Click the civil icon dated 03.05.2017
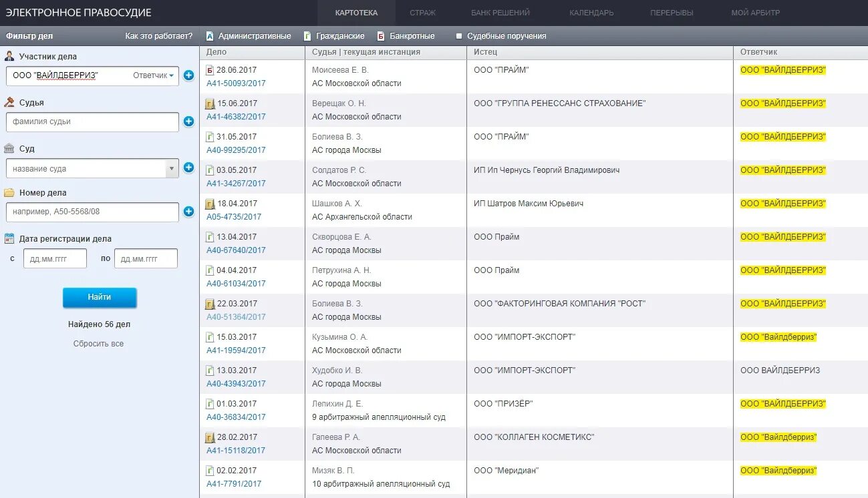868x498 pixels. click(x=210, y=170)
